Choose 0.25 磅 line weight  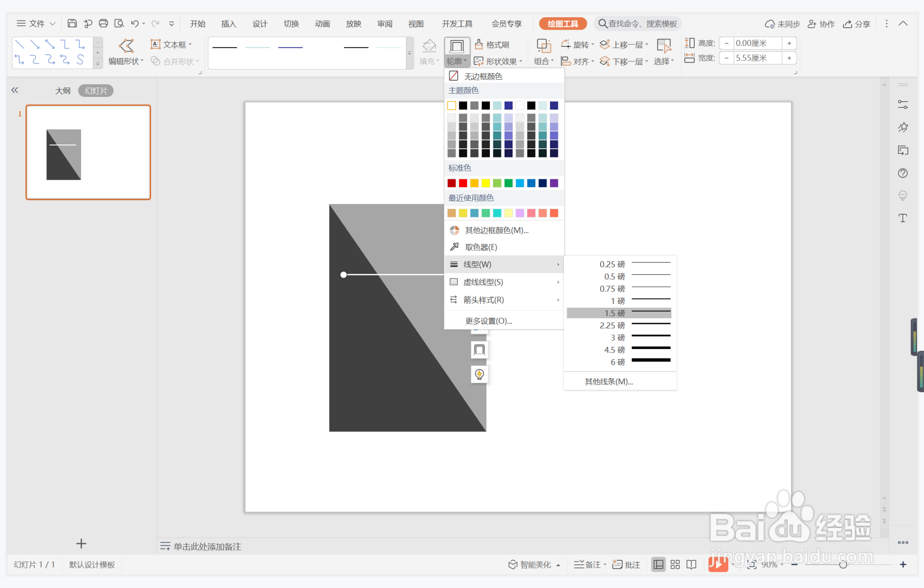pyautogui.click(x=619, y=264)
